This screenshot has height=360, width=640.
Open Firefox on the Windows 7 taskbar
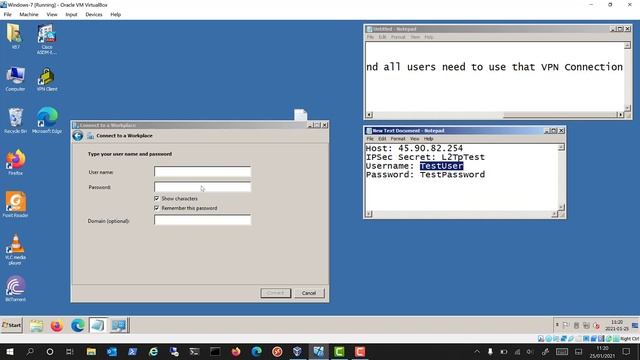tap(57, 326)
